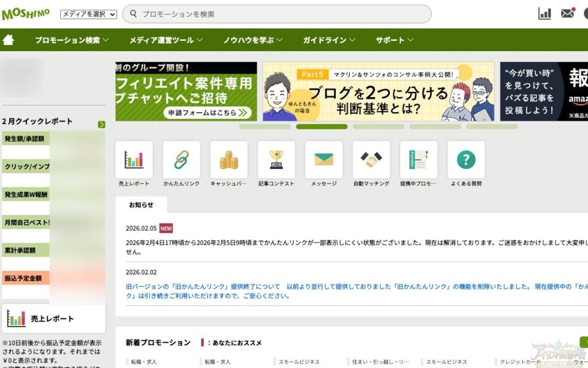This screenshot has width=588, height=368.
Task: Click the 旧かんたんリンク提供終了 notice link
Action: 202,286
